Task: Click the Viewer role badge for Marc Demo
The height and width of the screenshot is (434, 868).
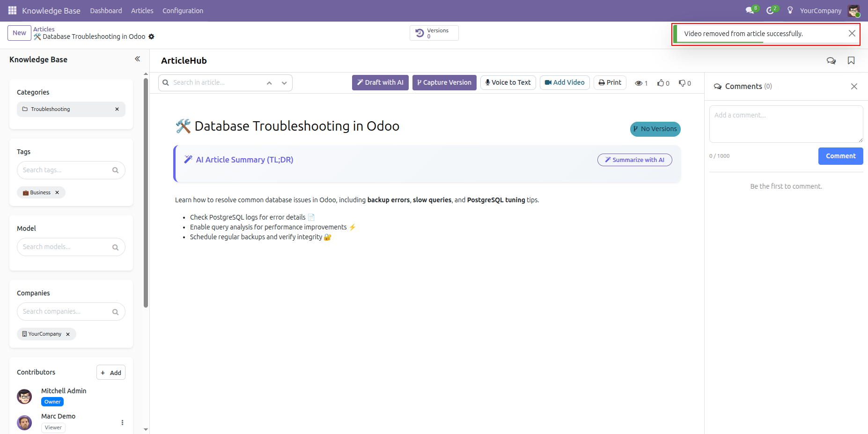Action: [53, 427]
